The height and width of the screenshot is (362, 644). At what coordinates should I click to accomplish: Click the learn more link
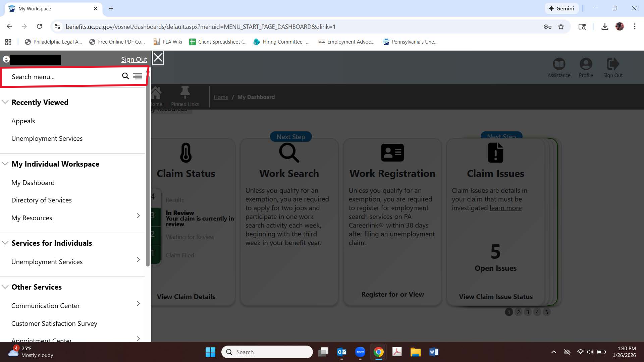pyautogui.click(x=505, y=208)
